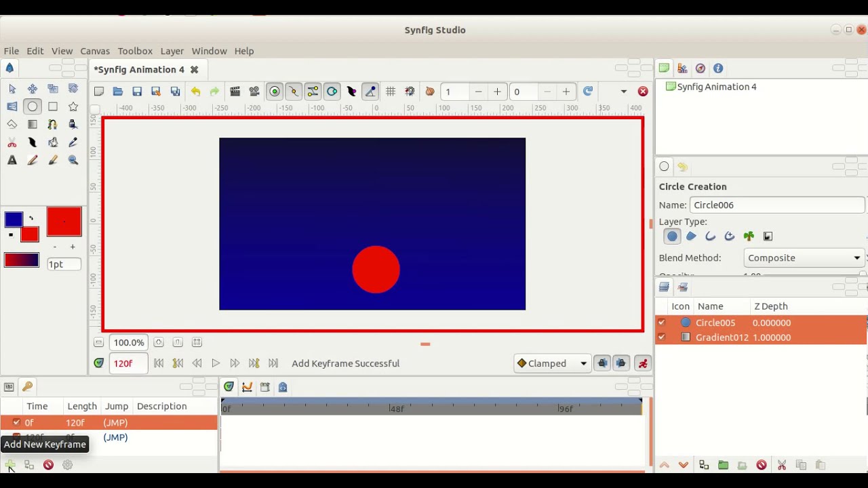The image size is (868, 488).
Task: Open canvas toolbar overflow arrow
Action: click(624, 91)
